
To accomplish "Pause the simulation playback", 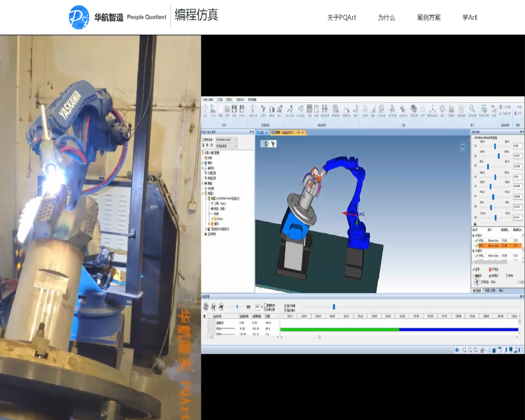I will [x=213, y=307].
